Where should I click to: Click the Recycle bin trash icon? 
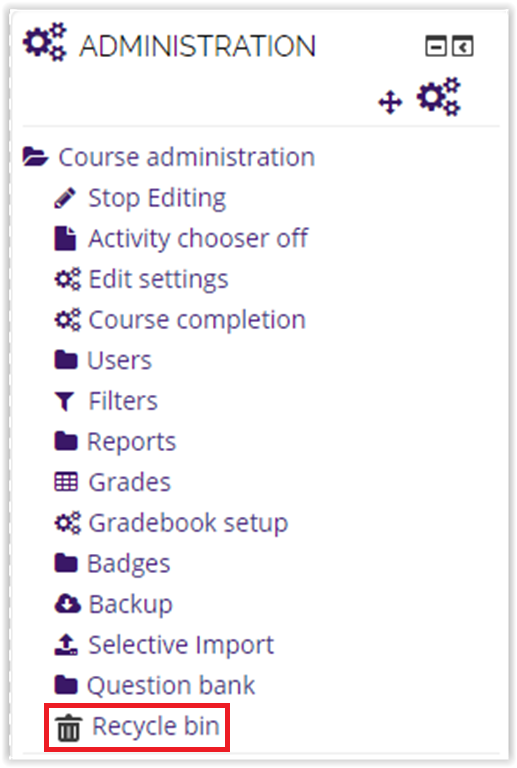coord(68,728)
